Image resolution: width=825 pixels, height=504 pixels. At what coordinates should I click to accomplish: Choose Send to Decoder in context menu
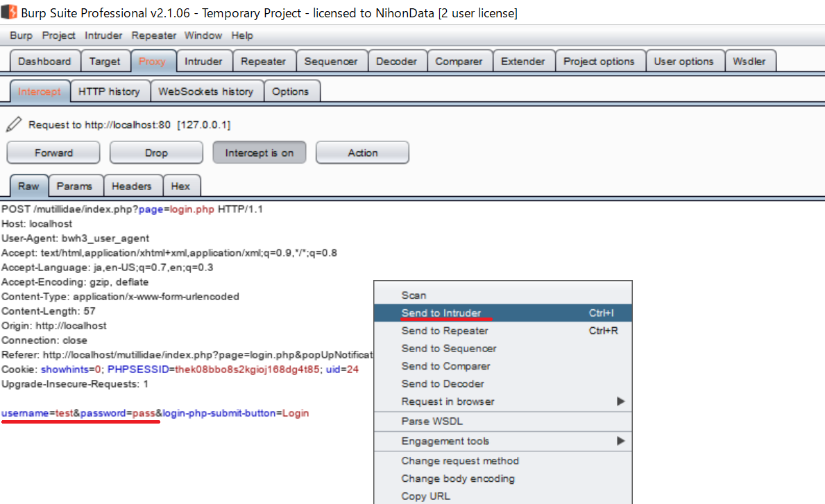point(503,384)
